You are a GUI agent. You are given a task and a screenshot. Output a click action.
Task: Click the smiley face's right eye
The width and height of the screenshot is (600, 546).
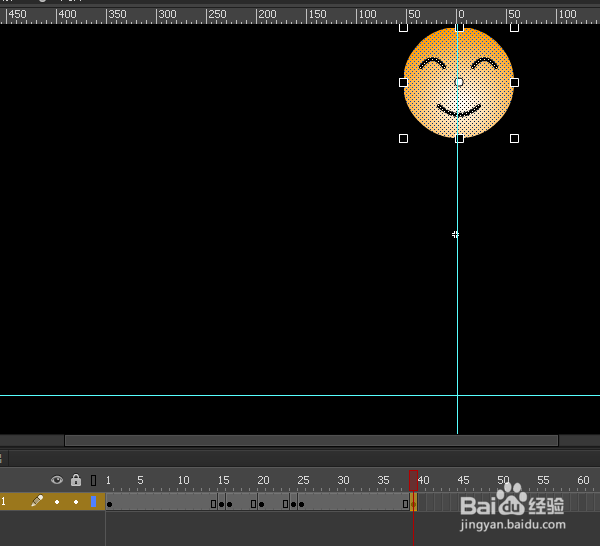click(484, 63)
